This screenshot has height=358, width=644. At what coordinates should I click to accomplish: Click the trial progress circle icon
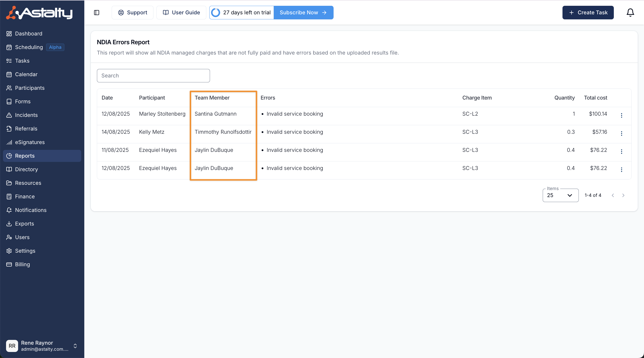[216, 13]
